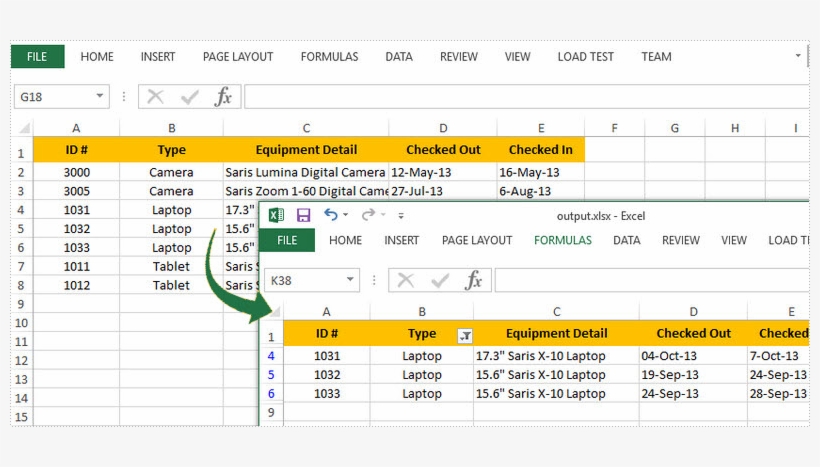820x467 pixels.
Task: Insert Function fx button in the G18 workbook
Action: (223, 97)
